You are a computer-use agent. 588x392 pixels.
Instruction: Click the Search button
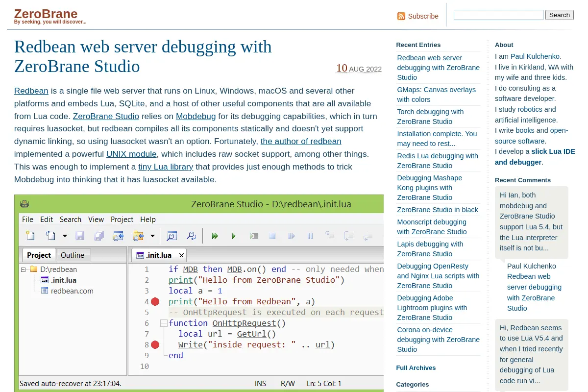pos(559,15)
